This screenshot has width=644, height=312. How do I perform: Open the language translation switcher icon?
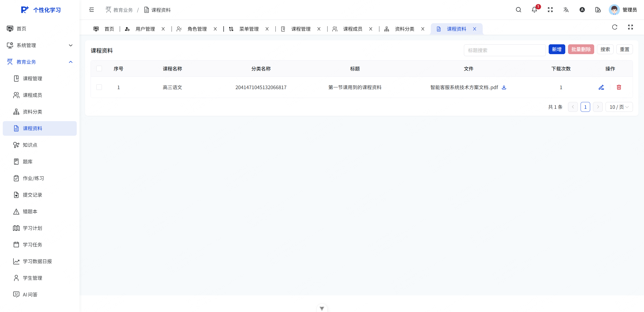(x=566, y=10)
